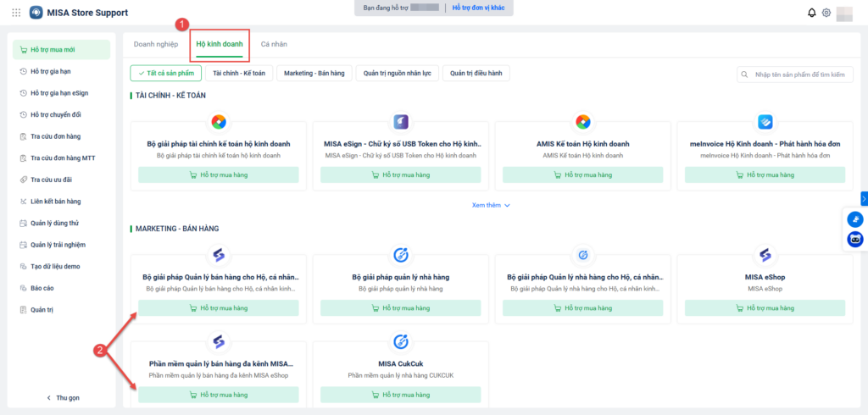Open Quản lý trải nghiệm menu item
Image resolution: width=868 pixels, height=415 pixels.
(61, 245)
